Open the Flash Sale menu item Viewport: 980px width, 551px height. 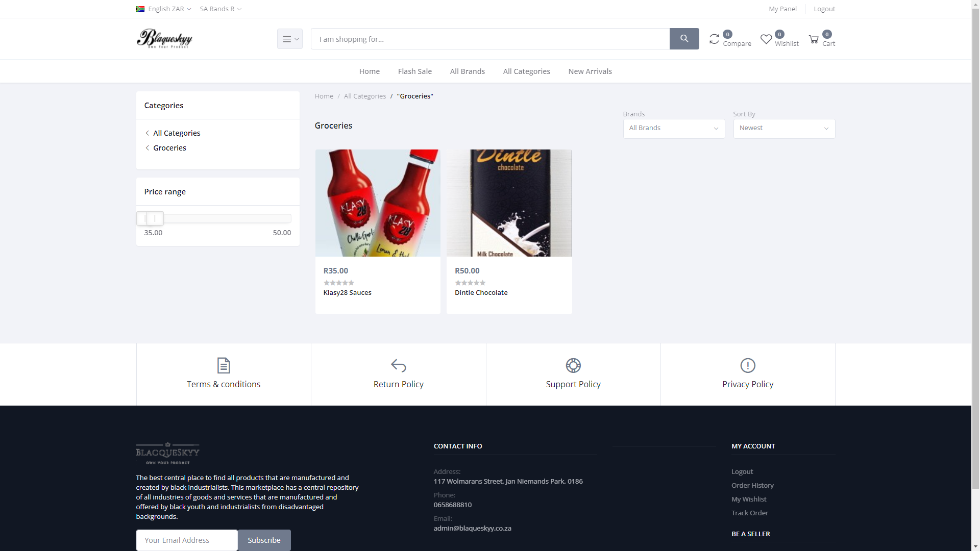[x=415, y=71]
